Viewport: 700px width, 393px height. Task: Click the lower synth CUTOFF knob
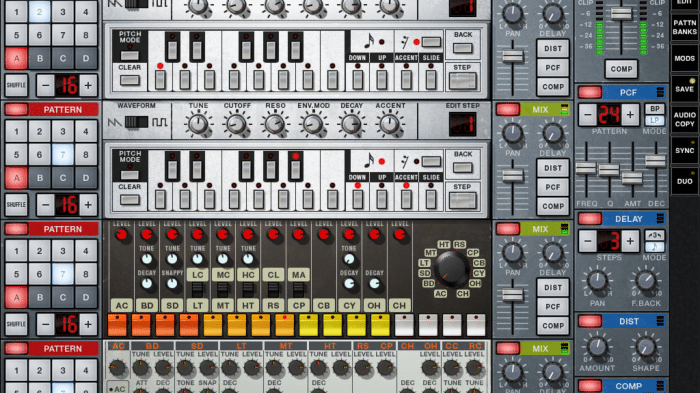pos(237,125)
